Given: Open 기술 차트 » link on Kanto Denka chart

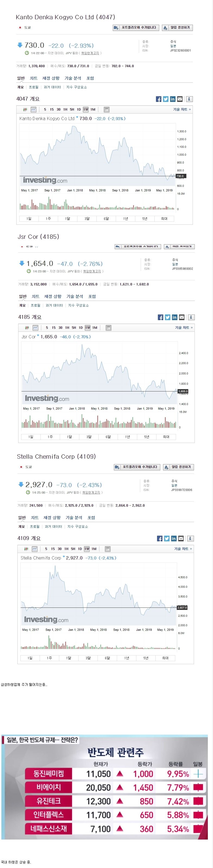Looking at the screenshot, I should coord(181,110).
